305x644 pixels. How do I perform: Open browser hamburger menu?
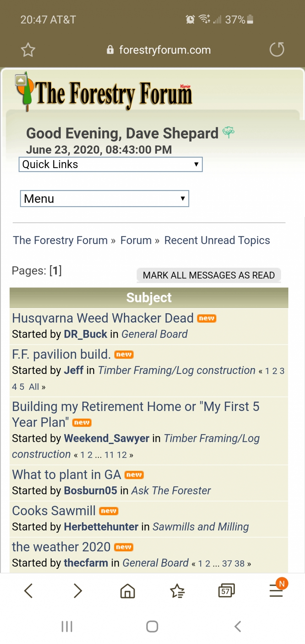pyautogui.click(x=276, y=591)
